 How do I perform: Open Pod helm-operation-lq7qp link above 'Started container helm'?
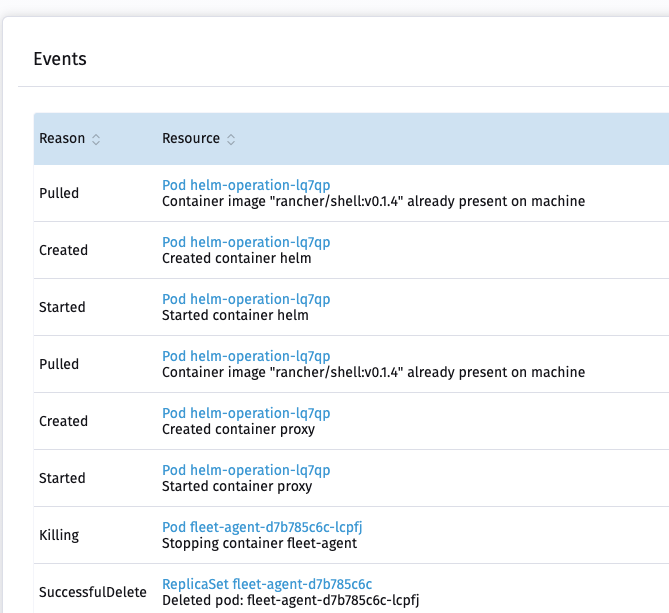[246, 299]
